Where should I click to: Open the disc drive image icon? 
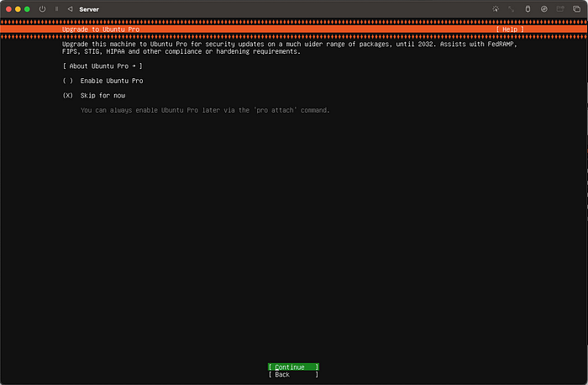543,9
